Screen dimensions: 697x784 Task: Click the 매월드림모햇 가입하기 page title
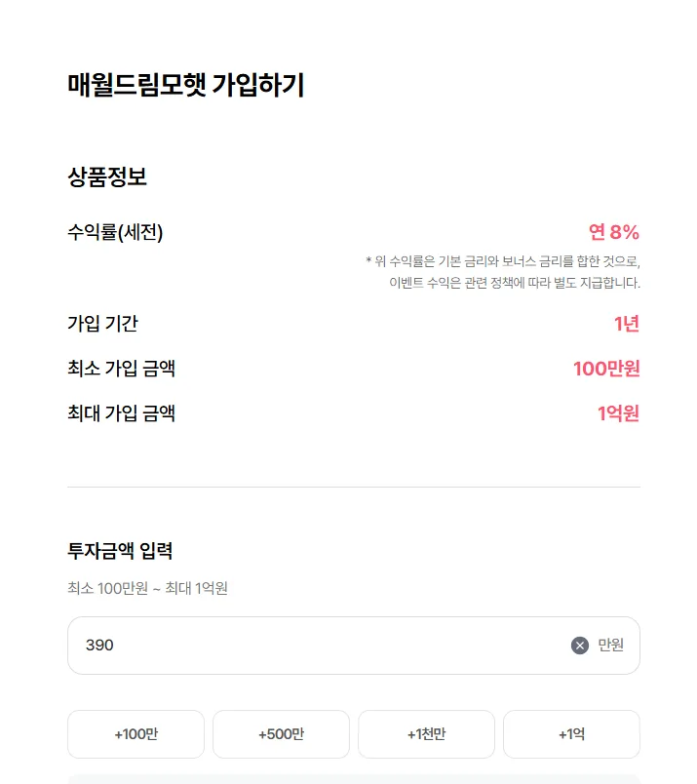[x=186, y=85]
